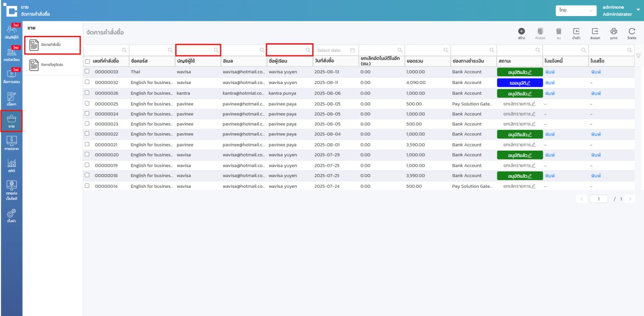Open the ไทย language dropdown
Screen dimensions: 644x316
pos(576,10)
